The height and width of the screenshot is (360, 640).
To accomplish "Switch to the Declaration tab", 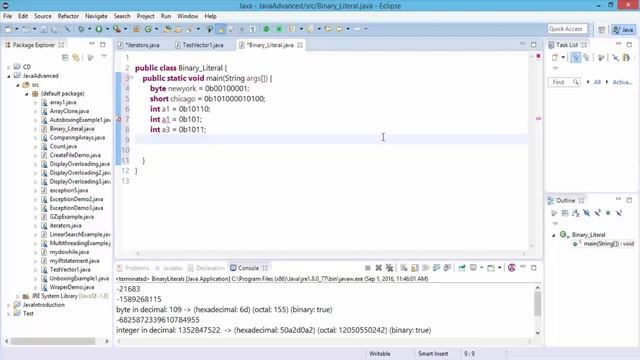I will 207,268.
